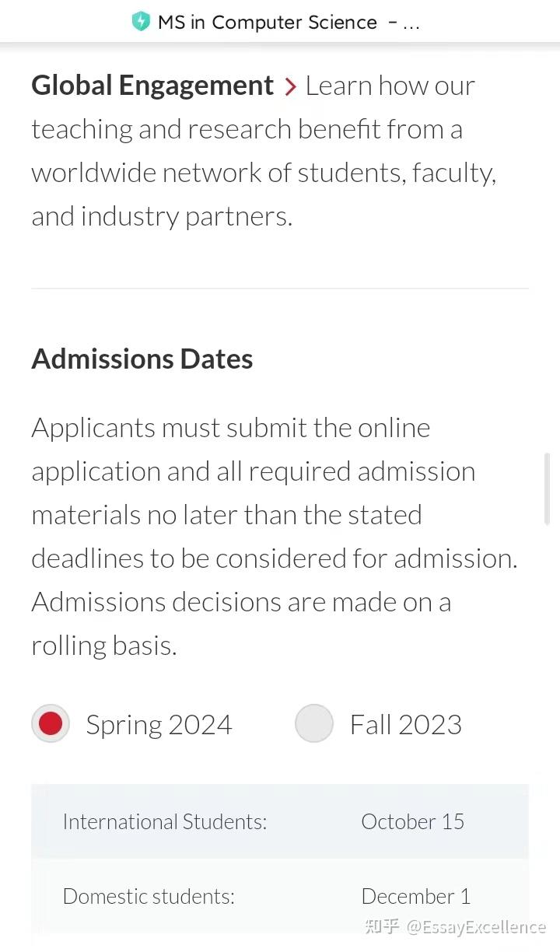Tap the shield verification badge in the header

[x=142, y=22]
